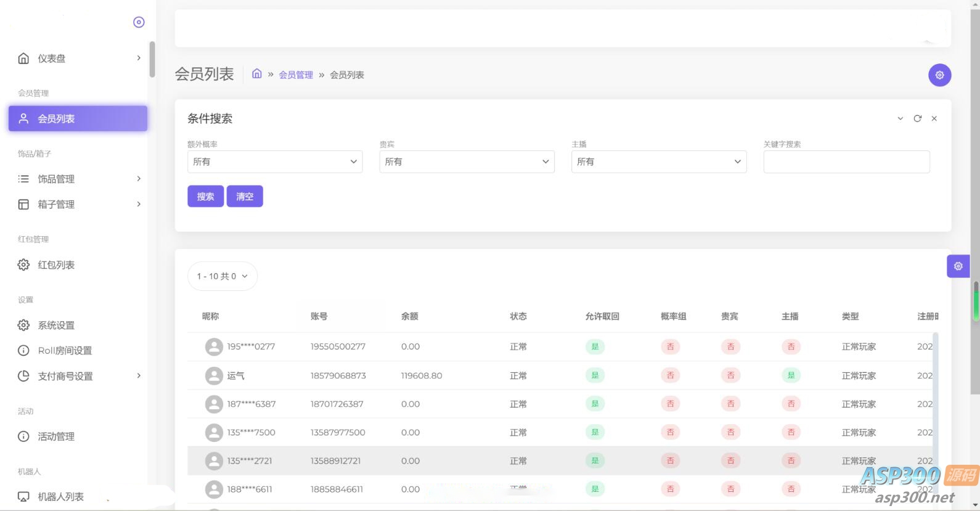
Task: Toggle the 主播 badge for user 运气
Action: click(791, 375)
